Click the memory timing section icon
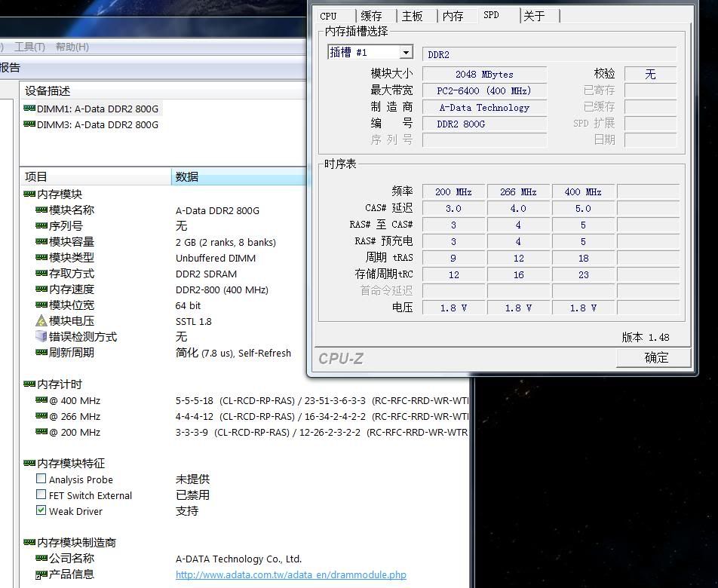This screenshot has width=718, height=588. 29,384
